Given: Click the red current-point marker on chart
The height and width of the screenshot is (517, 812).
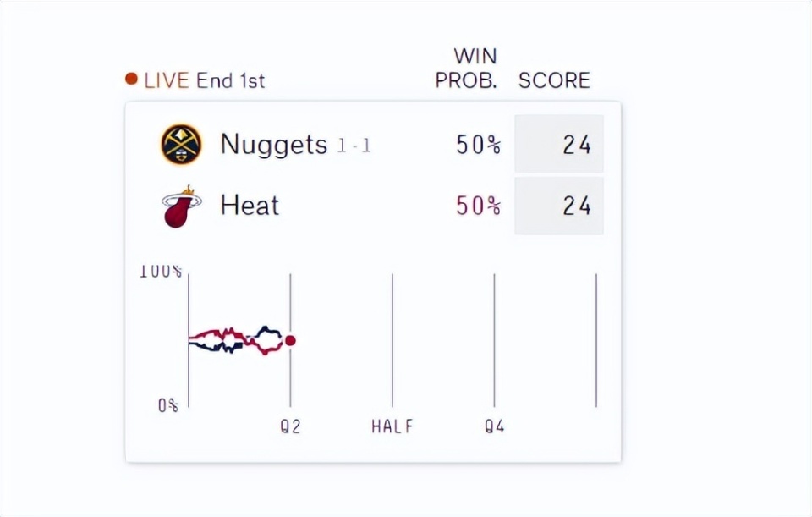Looking at the screenshot, I should click(290, 340).
